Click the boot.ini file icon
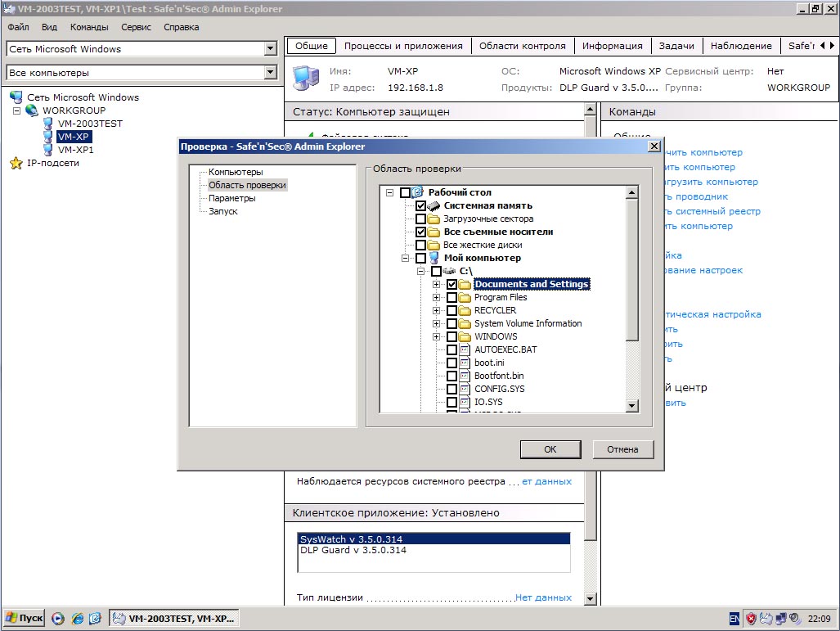840x631 pixels. point(465,363)
